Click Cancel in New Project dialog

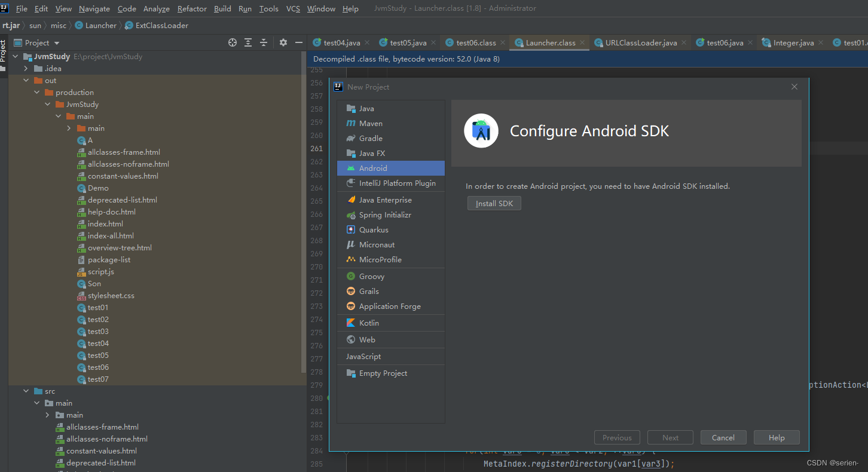[723, 438]
